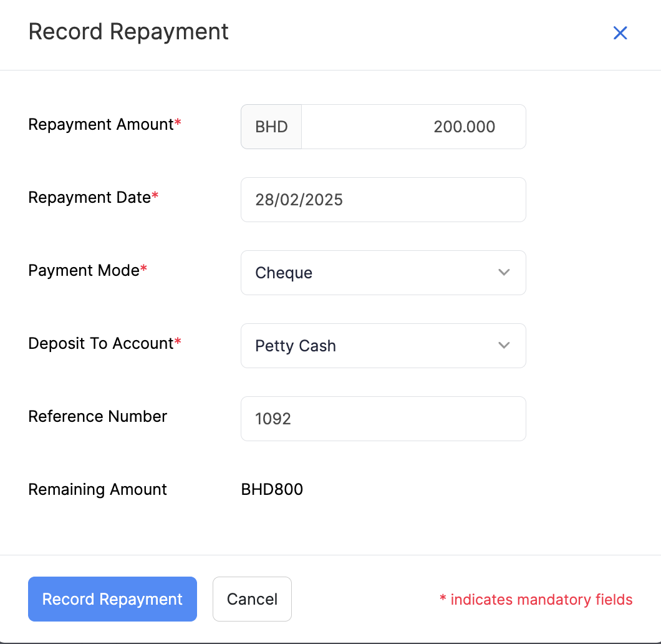Click the Repayment Amount label
The height and width of the screenshot is (644, 661).
point(101,124)
